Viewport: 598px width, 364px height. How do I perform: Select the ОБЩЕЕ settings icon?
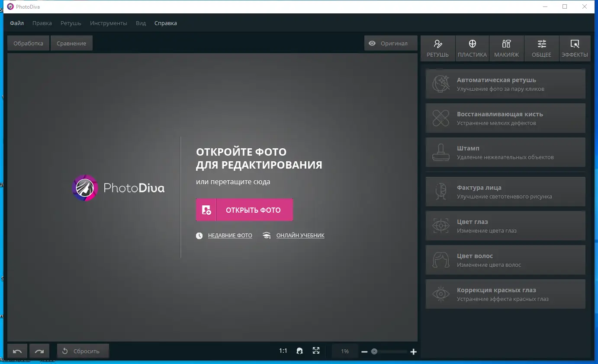[x=541, y=48]
